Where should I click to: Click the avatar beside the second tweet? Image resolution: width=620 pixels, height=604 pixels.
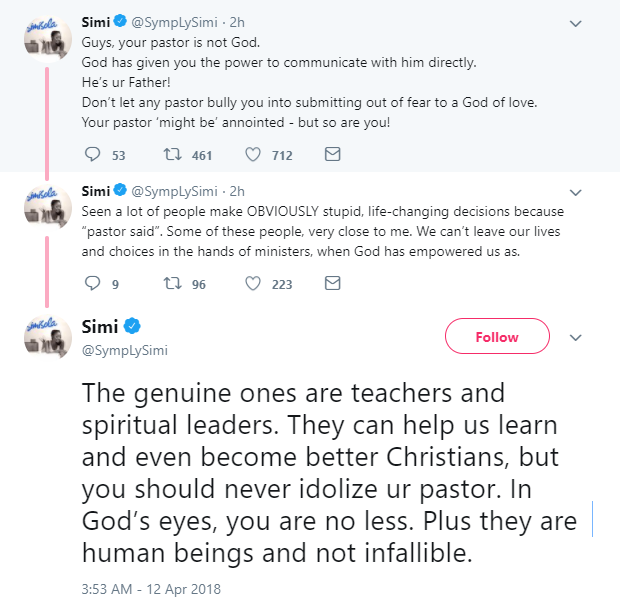(46, 208)
